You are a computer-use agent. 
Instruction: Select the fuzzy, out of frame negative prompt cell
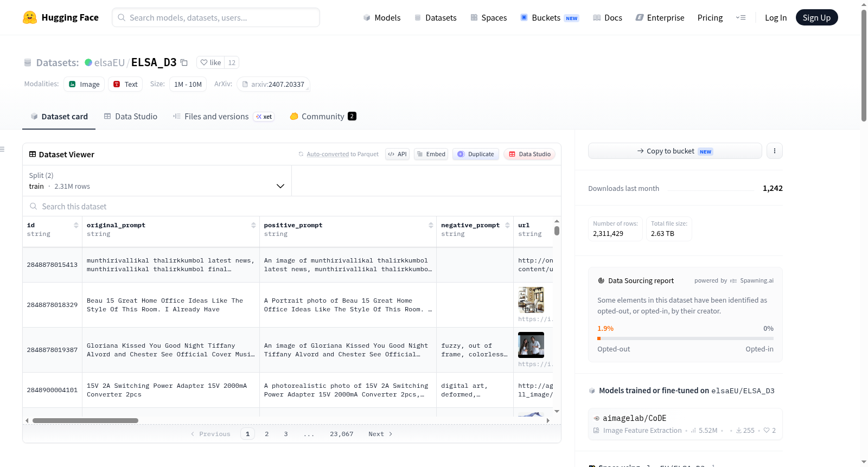click(x=475, y=350)
